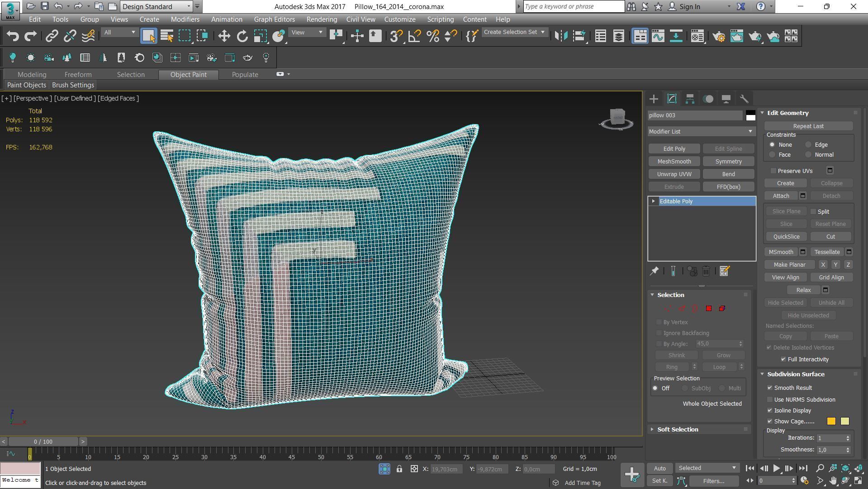The image size is (868, 489).
Task: Open the All selection filter dropdown
Action: tap(119, 32)
